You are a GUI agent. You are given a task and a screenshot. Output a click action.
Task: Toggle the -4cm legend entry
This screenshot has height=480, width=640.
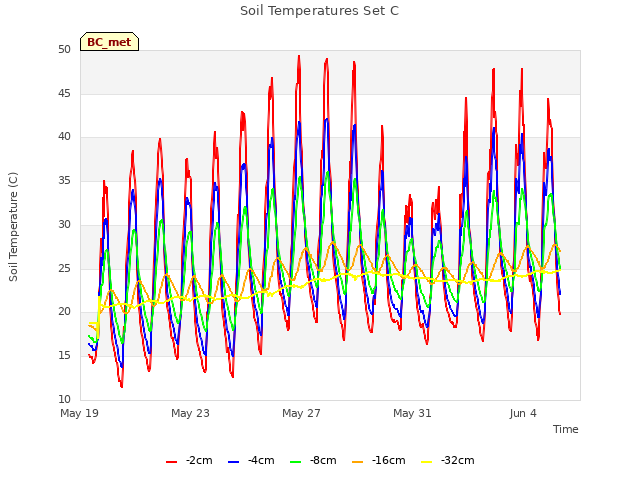(251, 460)
